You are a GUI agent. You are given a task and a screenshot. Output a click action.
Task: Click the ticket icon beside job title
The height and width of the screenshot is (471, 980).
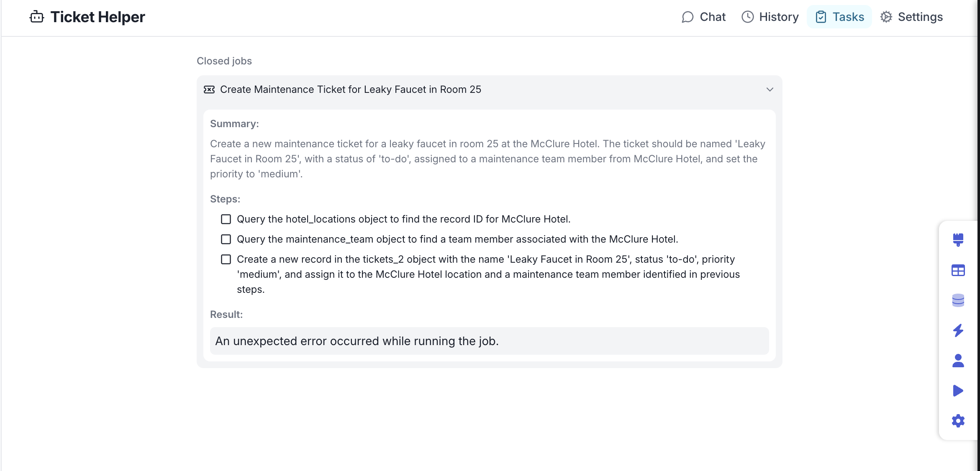coord(209,90)
